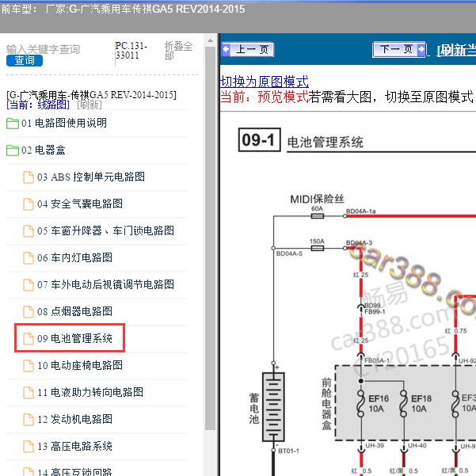Click the G-广汽乘用车-传祺GA5 REV-2014-2015 title
This screenshot has width=476, height=476.
91,95
